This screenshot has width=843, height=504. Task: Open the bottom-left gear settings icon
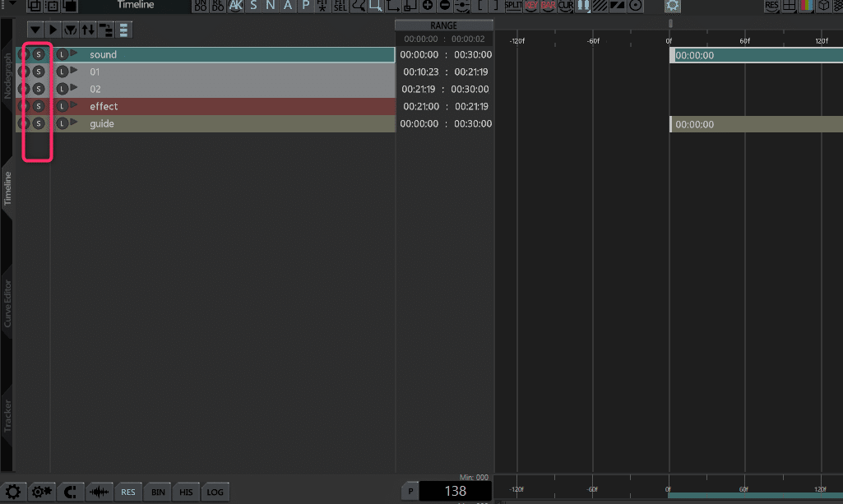point(13,492)
